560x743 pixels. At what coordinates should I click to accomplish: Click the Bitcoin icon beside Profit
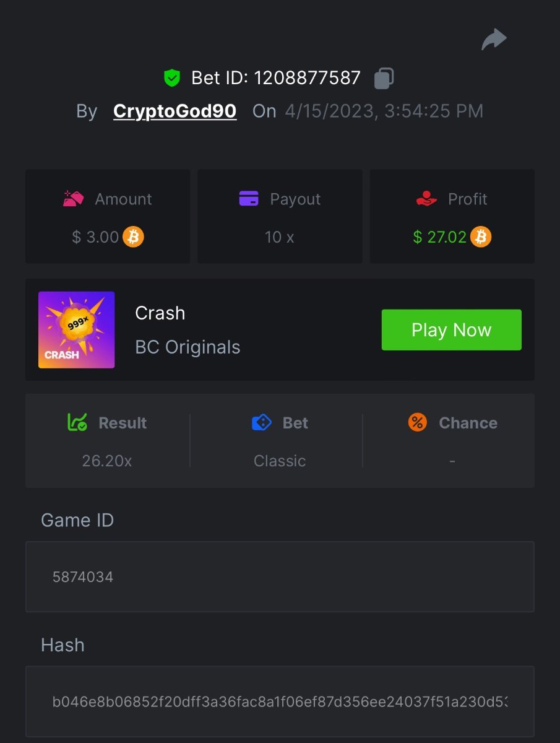coord(481,237)
